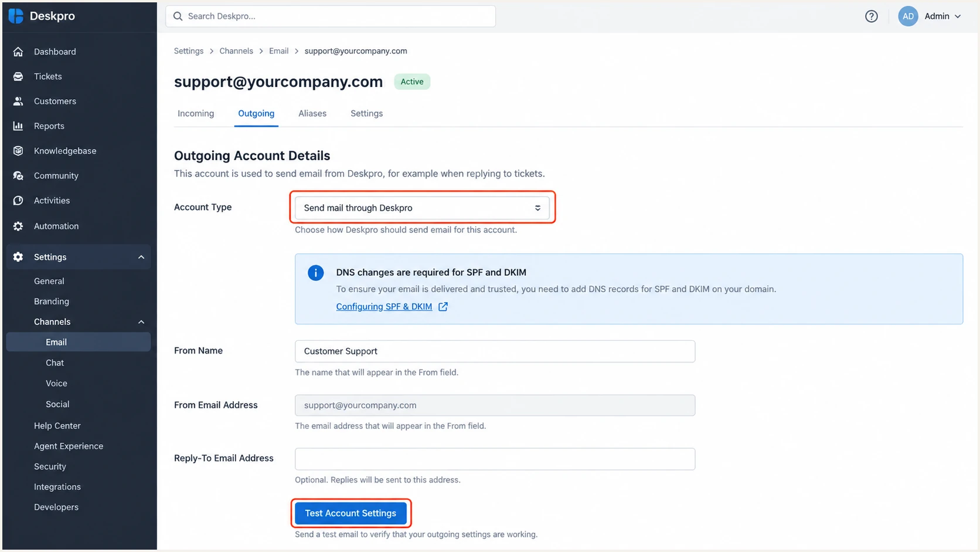The width and height of the screenshot is (980, 552).
Task: Click the Activities clock icon
Action: 18,201
